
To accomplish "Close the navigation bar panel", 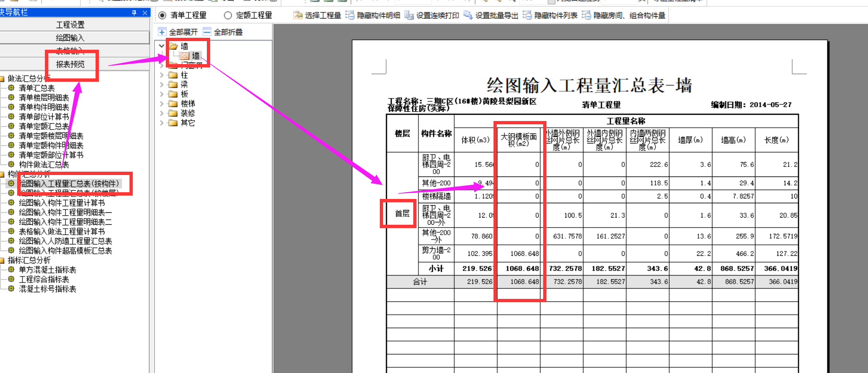I will 145,12.
